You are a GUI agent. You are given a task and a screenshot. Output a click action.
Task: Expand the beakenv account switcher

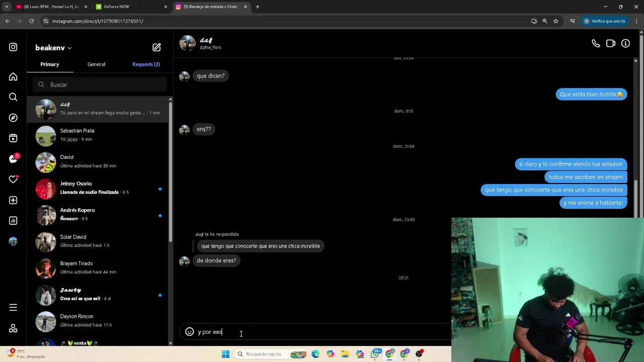(53, 48)
